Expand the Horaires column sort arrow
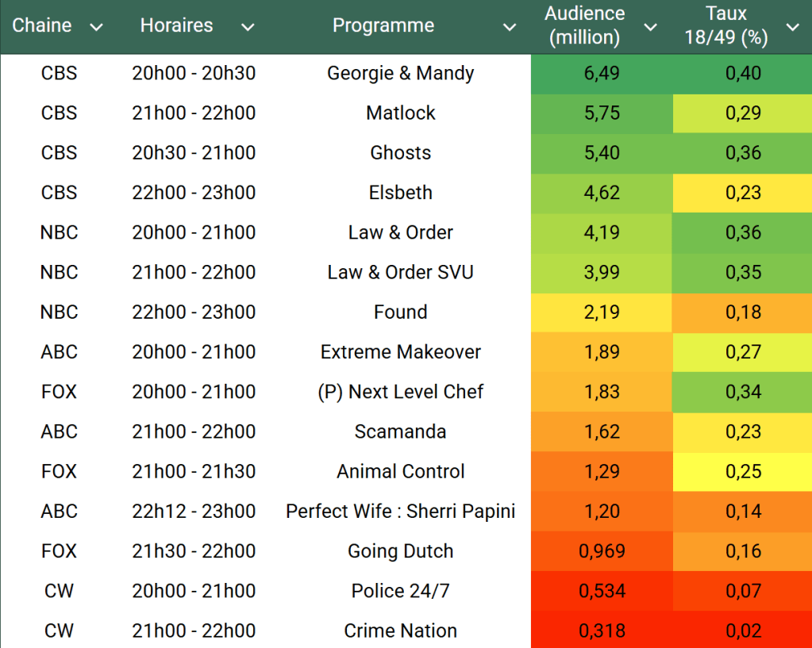This screenshot has height=648, width=812. [x=248, y=28]
